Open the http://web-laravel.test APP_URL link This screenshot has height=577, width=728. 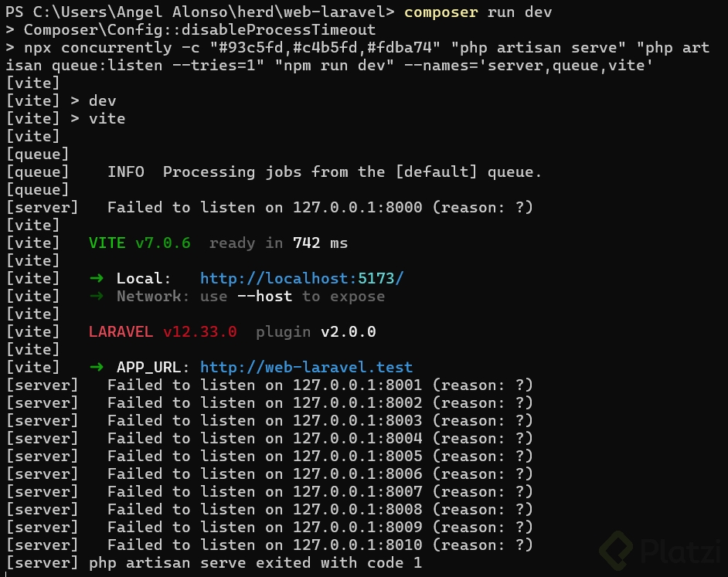tap(306, 368)
